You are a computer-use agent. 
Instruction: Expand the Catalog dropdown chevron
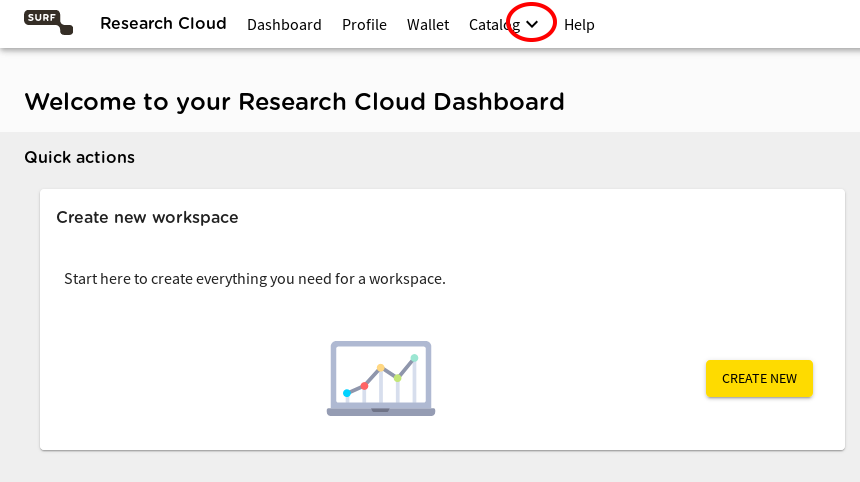532,24
